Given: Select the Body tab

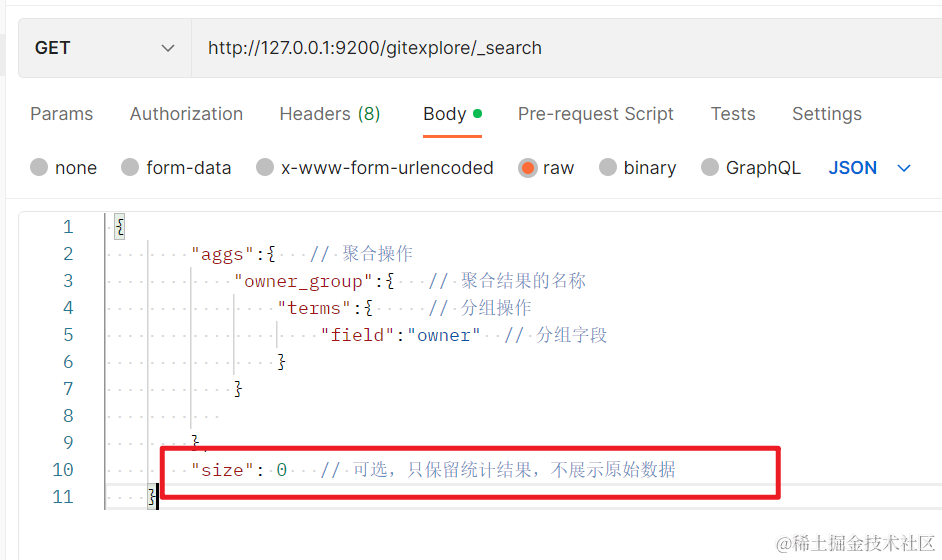Looking at the screenshot, I should [x=452, y=114].
